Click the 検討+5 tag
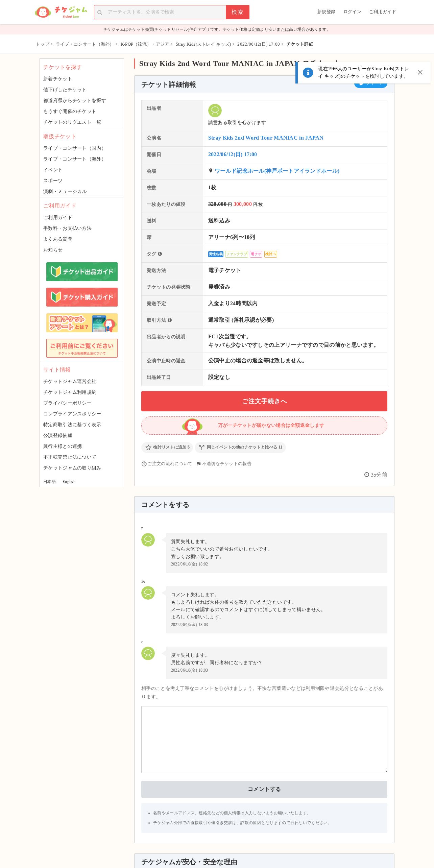The image size is (434, 868). coord(270,254)
